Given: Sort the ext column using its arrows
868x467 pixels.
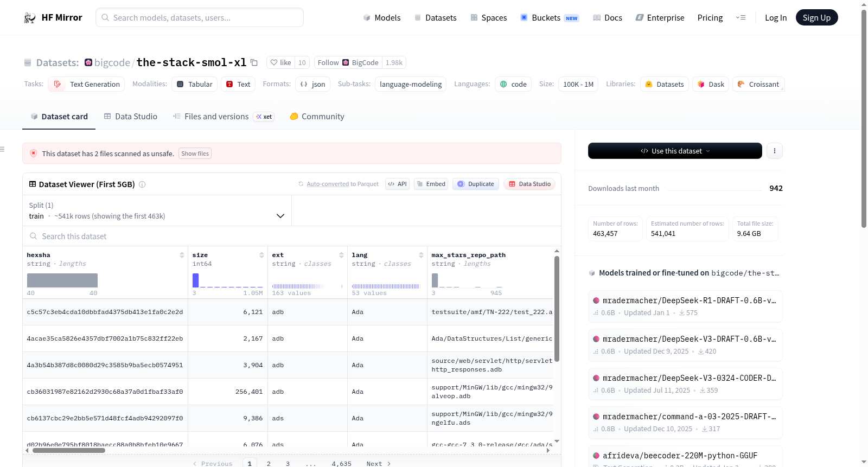Looking at the screenshot, I should 341,255.
